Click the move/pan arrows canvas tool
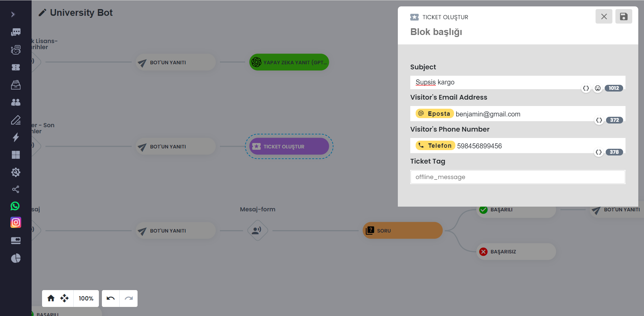The width and height of the screenshot is (644, 316). 65,298
